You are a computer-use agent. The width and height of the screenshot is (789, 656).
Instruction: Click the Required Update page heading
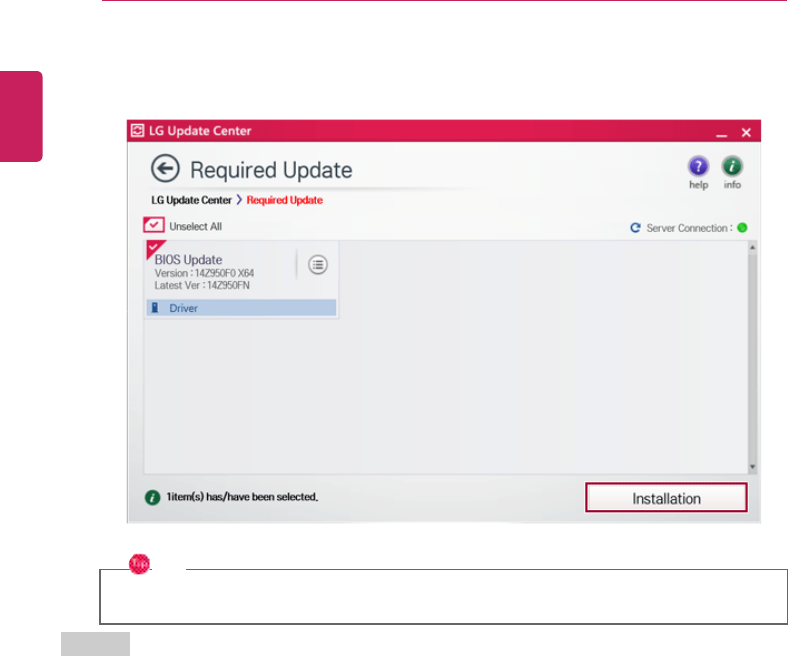271,170
